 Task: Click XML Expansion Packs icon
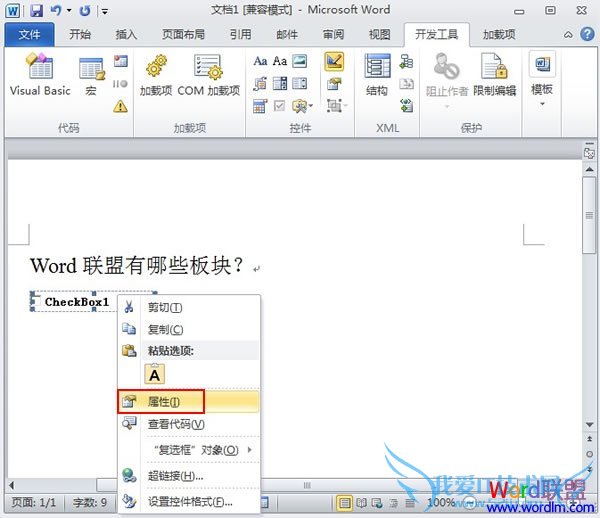click(406, 106)
